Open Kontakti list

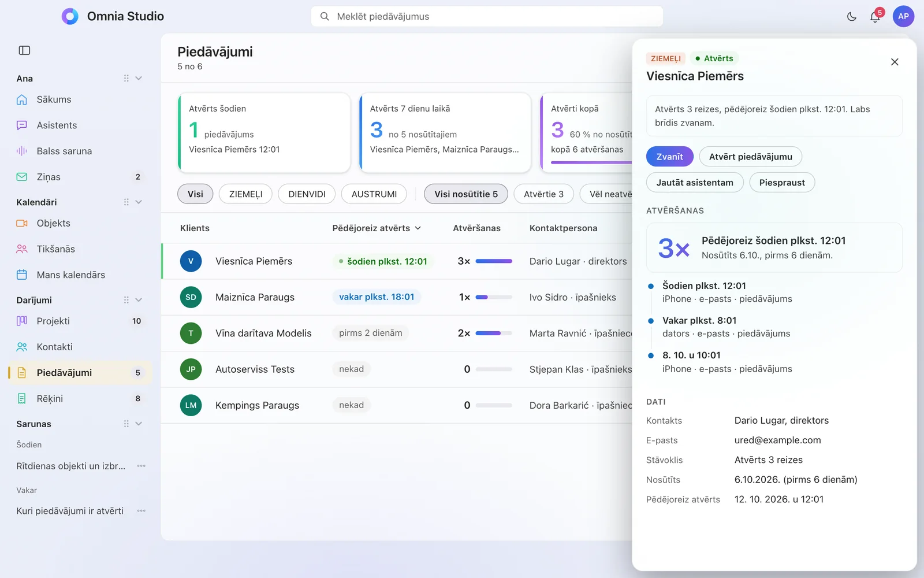click(80, 347)
